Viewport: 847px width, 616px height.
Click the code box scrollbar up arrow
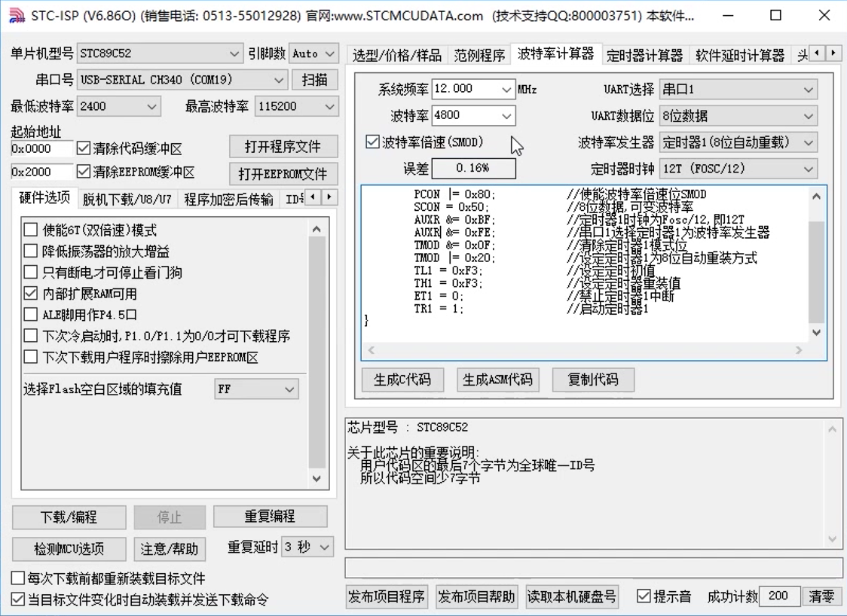coord(816,197)
